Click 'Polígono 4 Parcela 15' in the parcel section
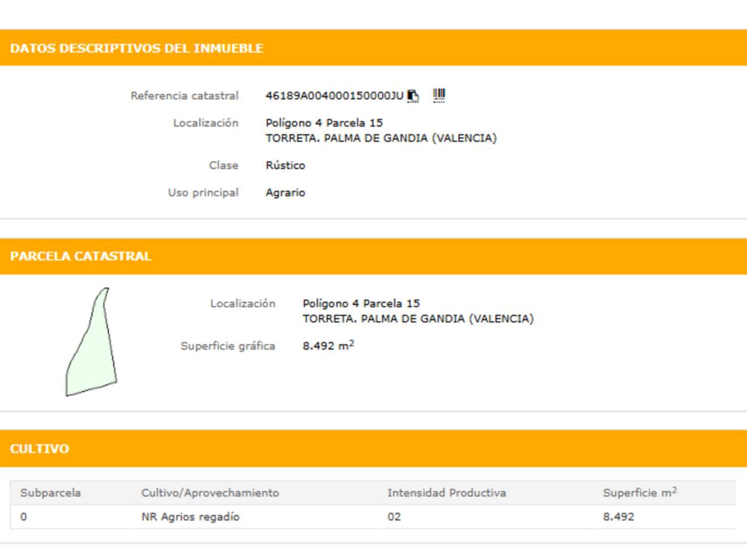 [x=361, y=304]
